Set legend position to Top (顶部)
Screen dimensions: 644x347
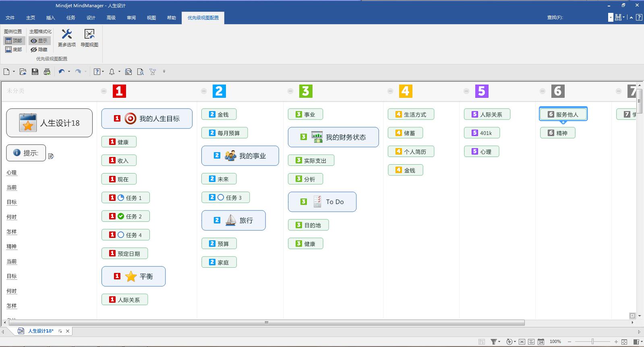click(14, 41)
